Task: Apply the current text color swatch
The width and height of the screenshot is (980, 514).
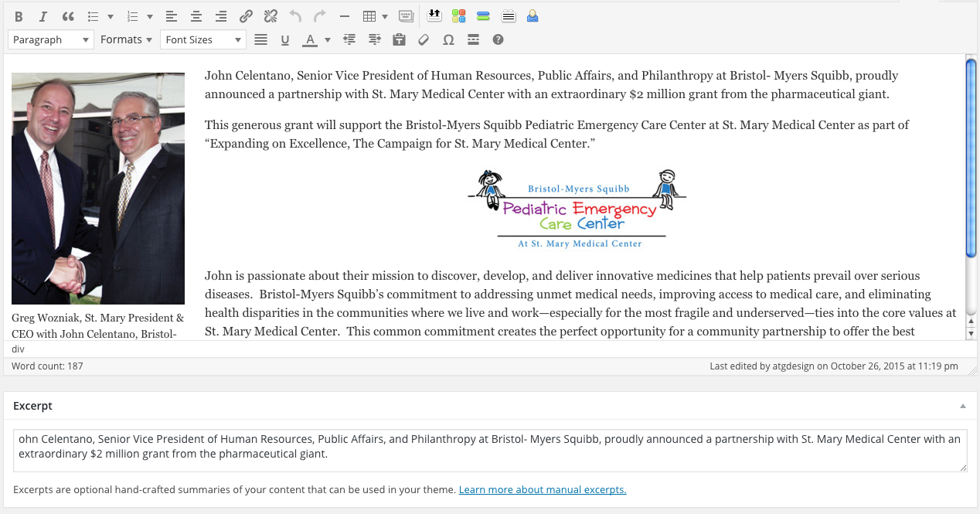Action: 310,39
